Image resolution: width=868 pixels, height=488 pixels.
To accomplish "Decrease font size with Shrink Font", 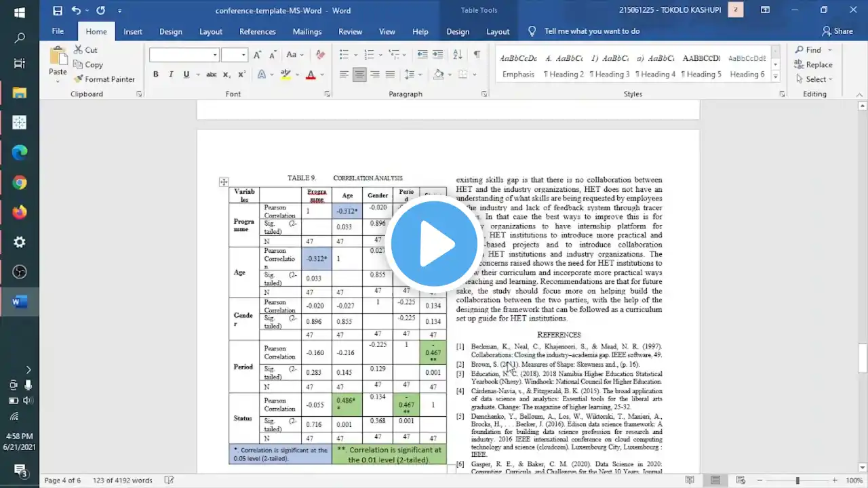I will [x=273, y=55].
